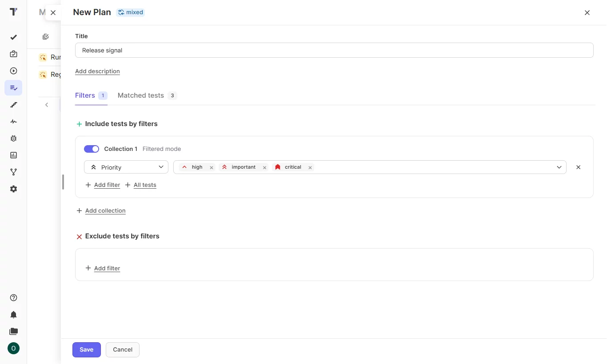Screen dimensions: 607x364
Task: Toggle the Collection 1 switch
Action: [92, 149]
